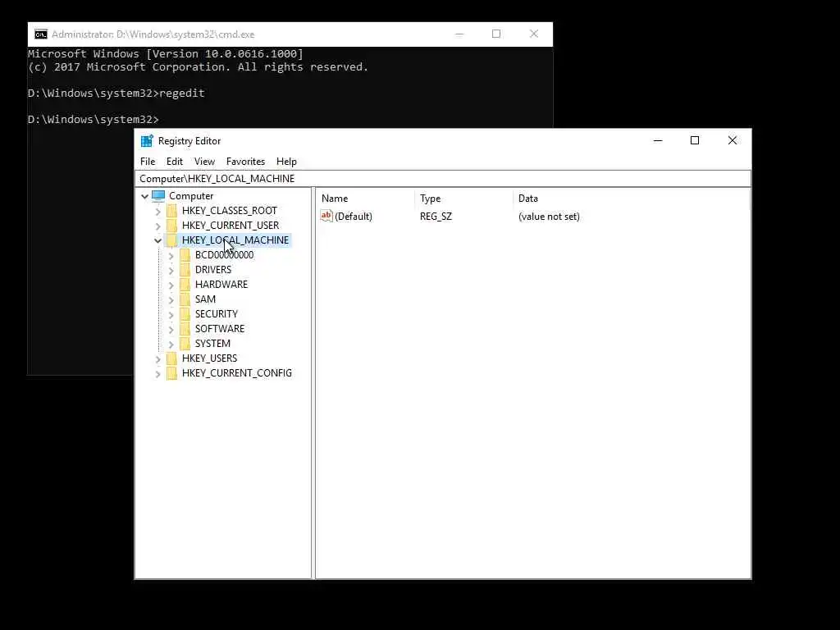Screen dimensions: 840x630
Task: Select the SECURITY key label
Action: pos(217,314)
